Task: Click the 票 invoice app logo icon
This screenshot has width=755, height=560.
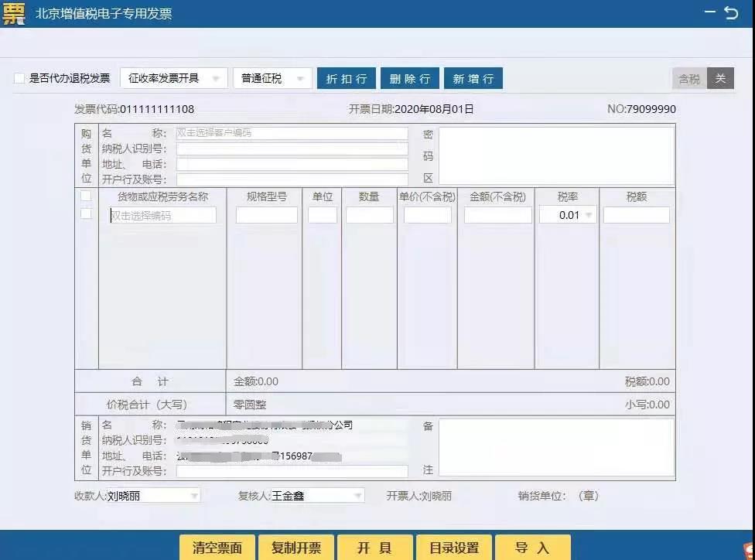Action: click(x=13, y=13)
